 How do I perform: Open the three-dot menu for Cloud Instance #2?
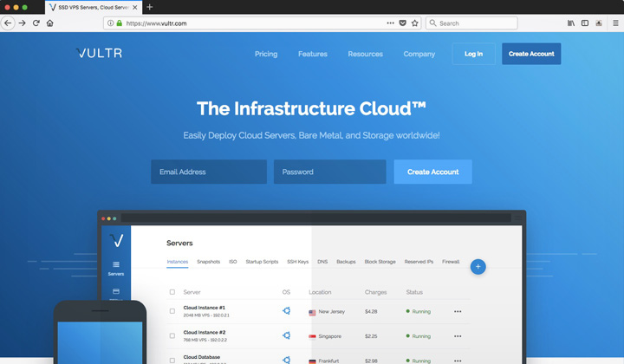click(458, 336)
